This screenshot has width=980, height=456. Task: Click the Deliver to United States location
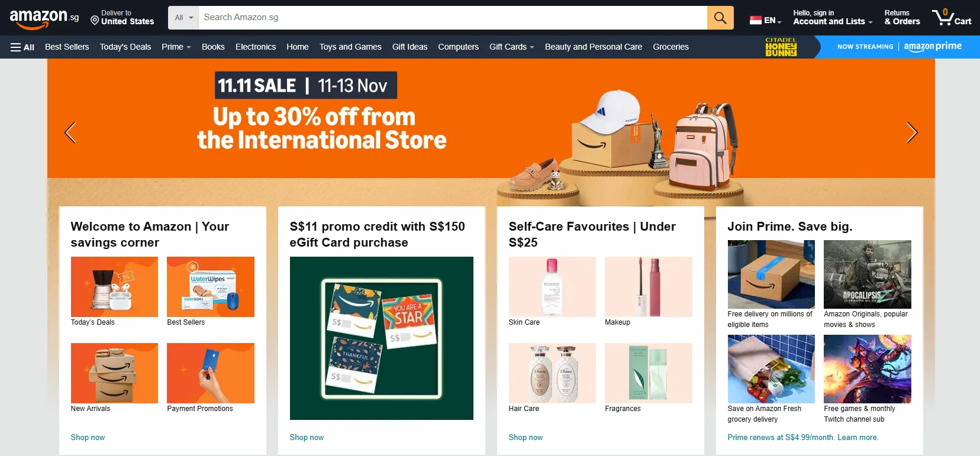[x=122, y=18]
